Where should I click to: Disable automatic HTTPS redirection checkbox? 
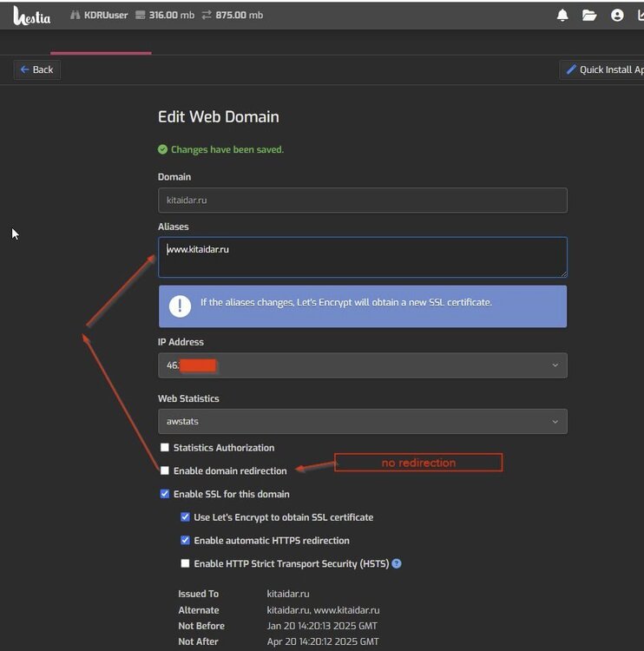(185, 540)
